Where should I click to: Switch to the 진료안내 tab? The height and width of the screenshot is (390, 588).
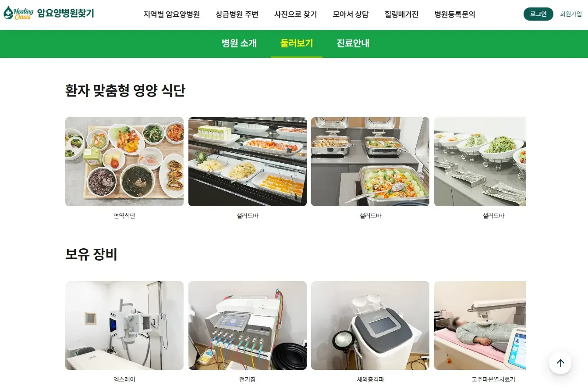pyautogui.click(x=353, y=43)
